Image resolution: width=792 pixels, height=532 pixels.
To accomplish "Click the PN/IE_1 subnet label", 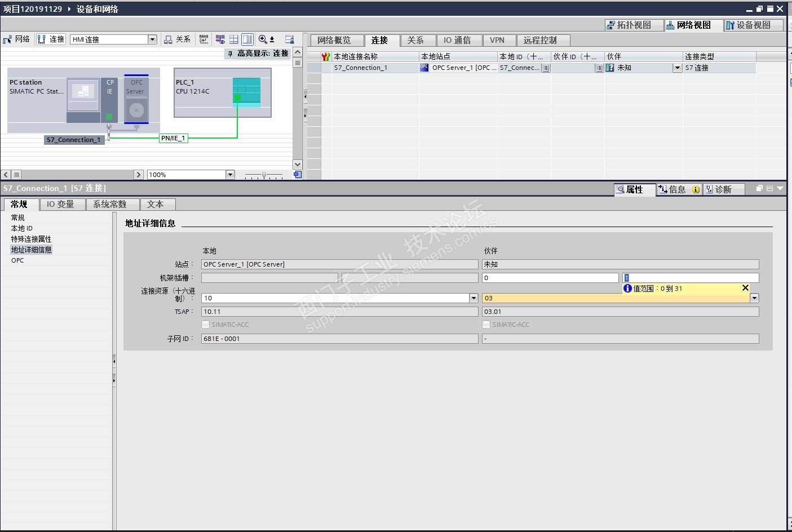I will [x=173, y=138].
